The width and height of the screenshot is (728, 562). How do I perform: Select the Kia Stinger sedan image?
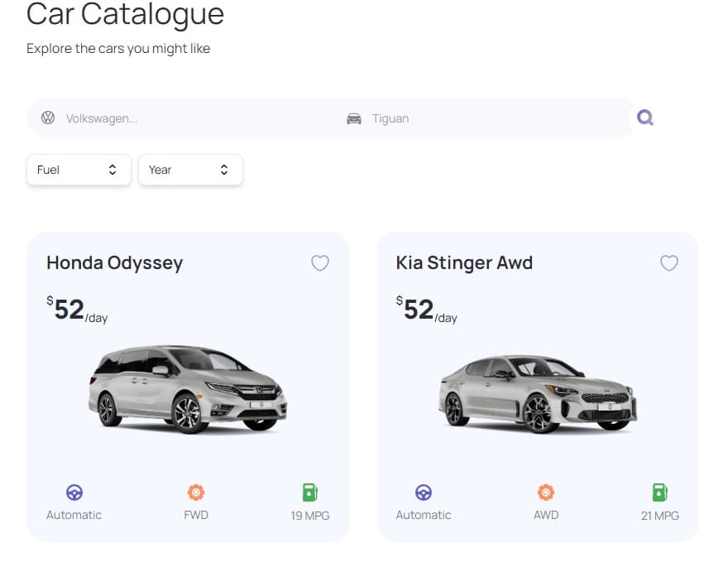(x=538, y=394)
